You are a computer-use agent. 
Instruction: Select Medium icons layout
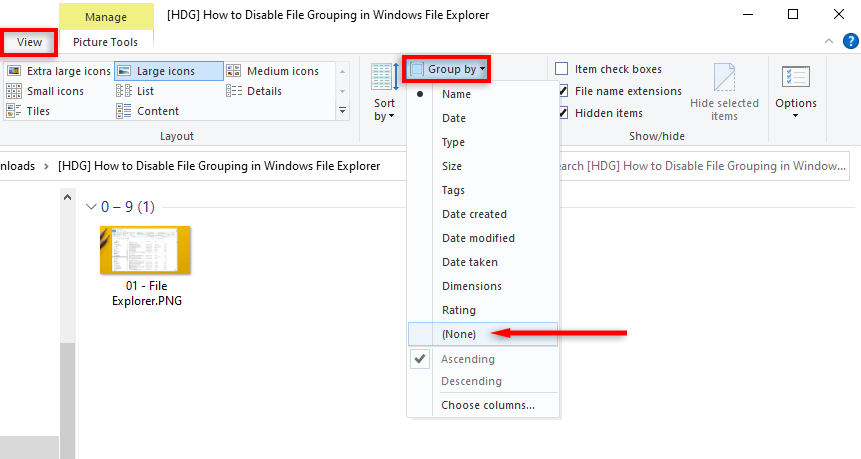tap(273, 71)
